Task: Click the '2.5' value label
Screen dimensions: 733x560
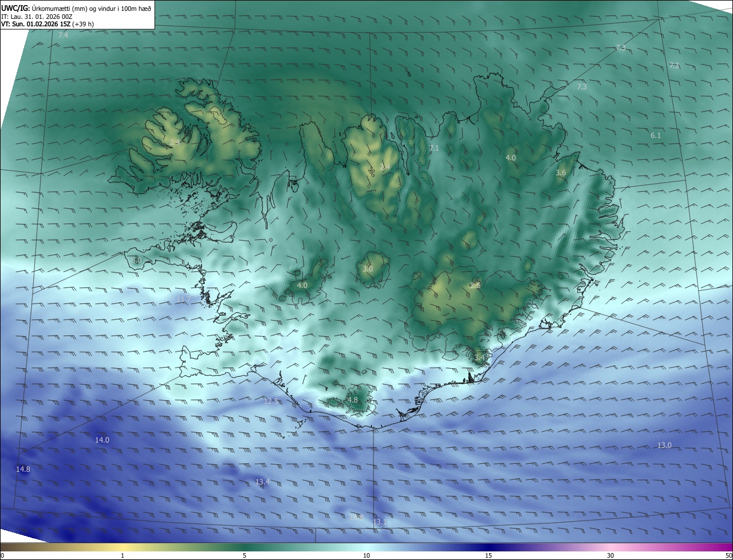Action: click(475, 285)
